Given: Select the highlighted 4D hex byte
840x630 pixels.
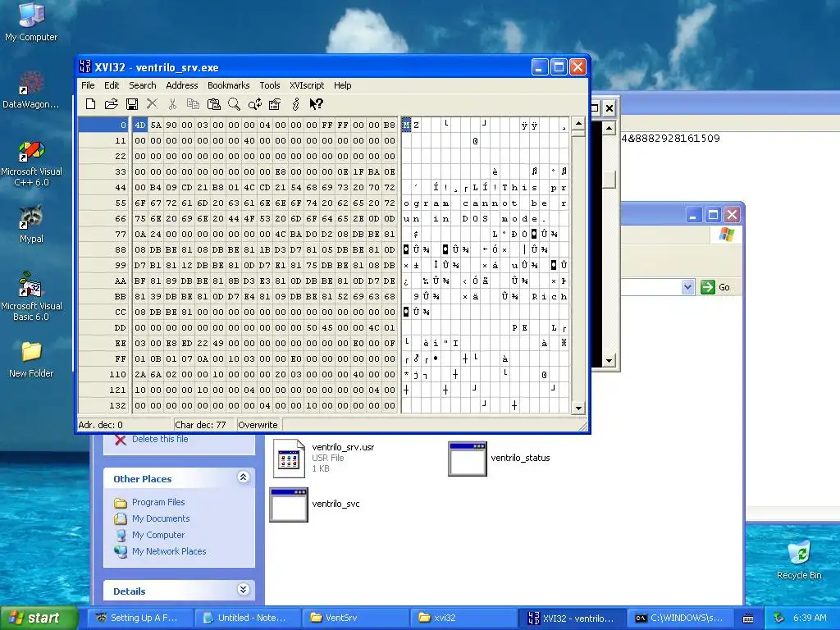Looking at the screenshot, I should click(x=139, y=125).
